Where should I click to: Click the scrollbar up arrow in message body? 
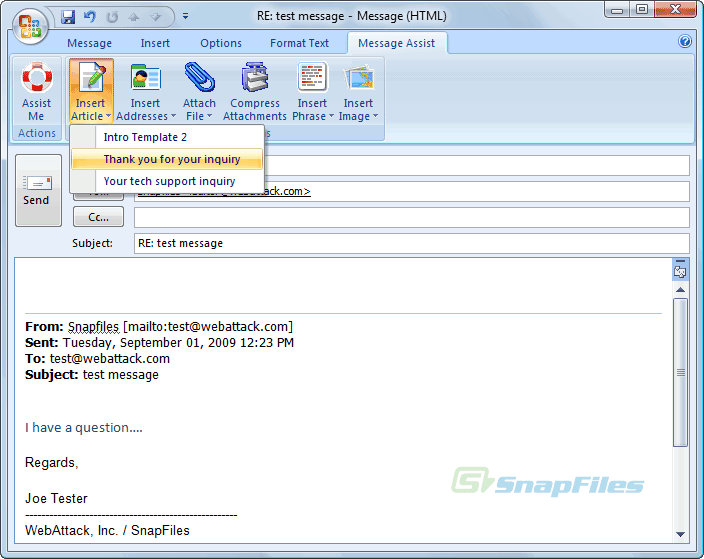(680, 290)
